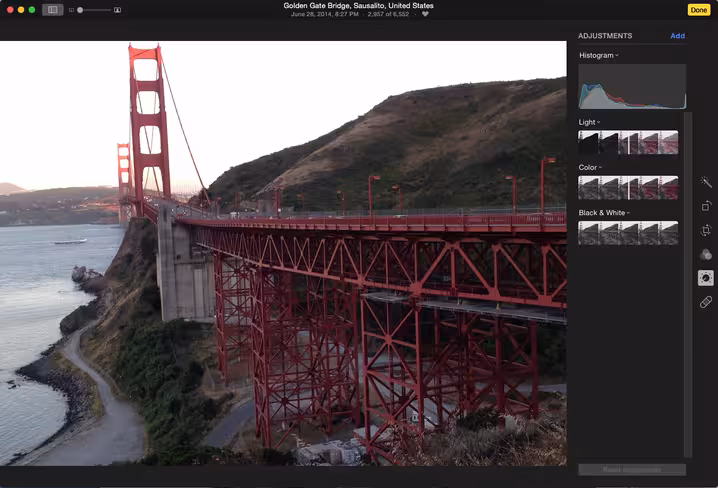Click the Light adjustment thumbnail strip
Image resolution: width=718 pixels, height=488 pixels.
click(x=628, y=142)
